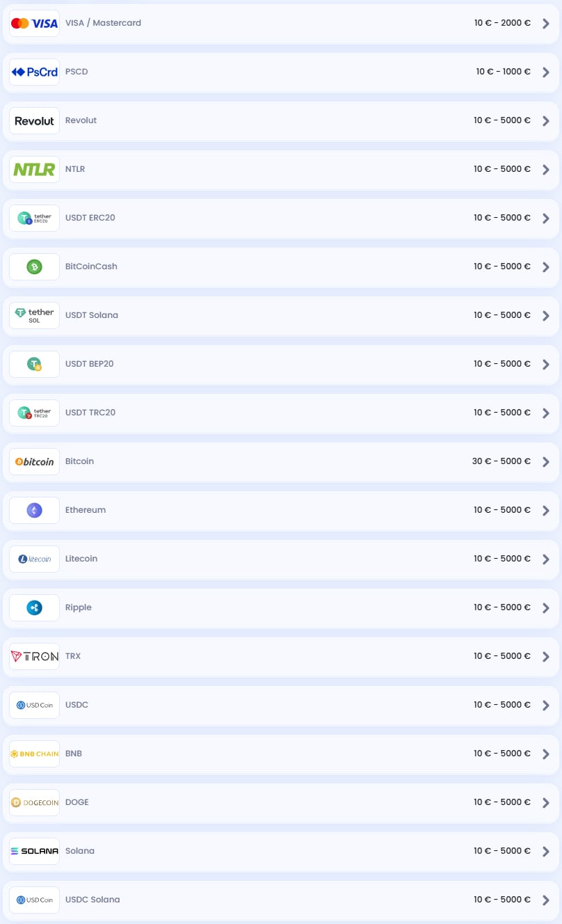Click the Ripple label text
The image size is (562, 924).
pos(79,607)
